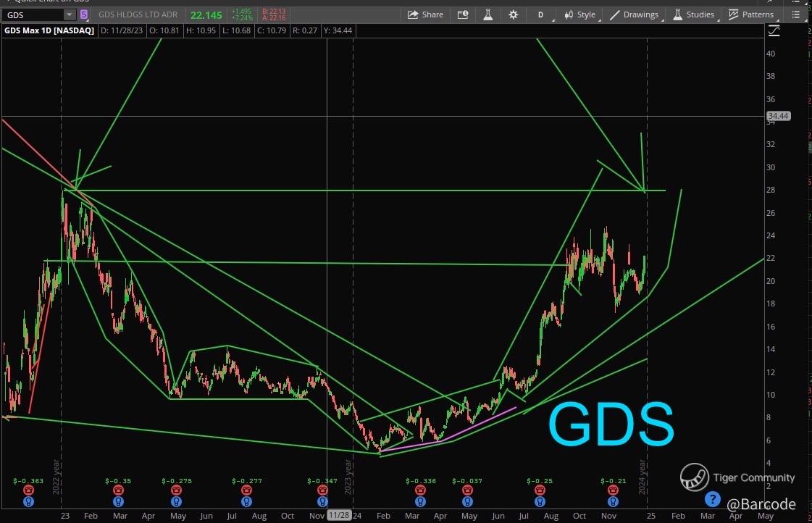Viewport: 812px width, 523px height.
Task: Click the red phone icon under $-0.277
Action: coord(246,490)
